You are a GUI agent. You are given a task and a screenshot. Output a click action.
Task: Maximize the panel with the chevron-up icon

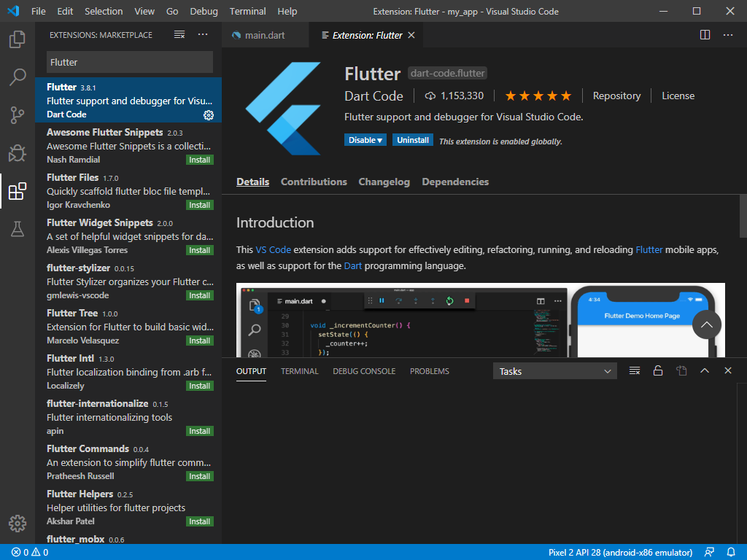click(x=705, y=371)
